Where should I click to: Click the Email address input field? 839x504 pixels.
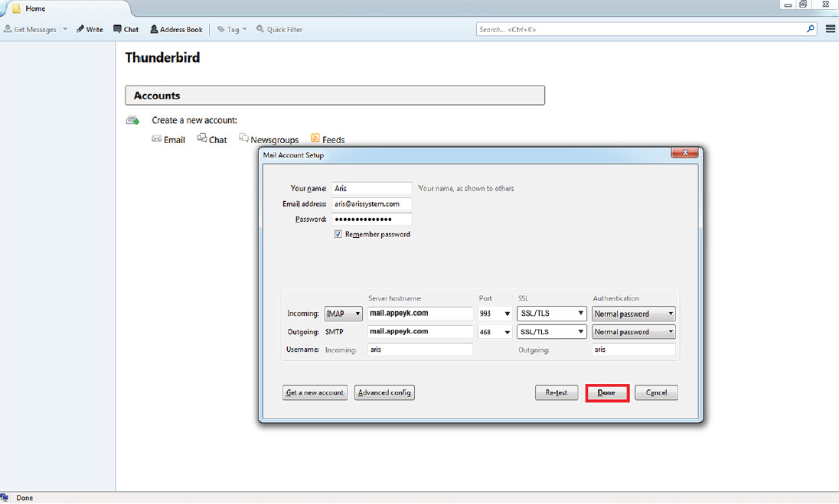click(x=371, y=203)
